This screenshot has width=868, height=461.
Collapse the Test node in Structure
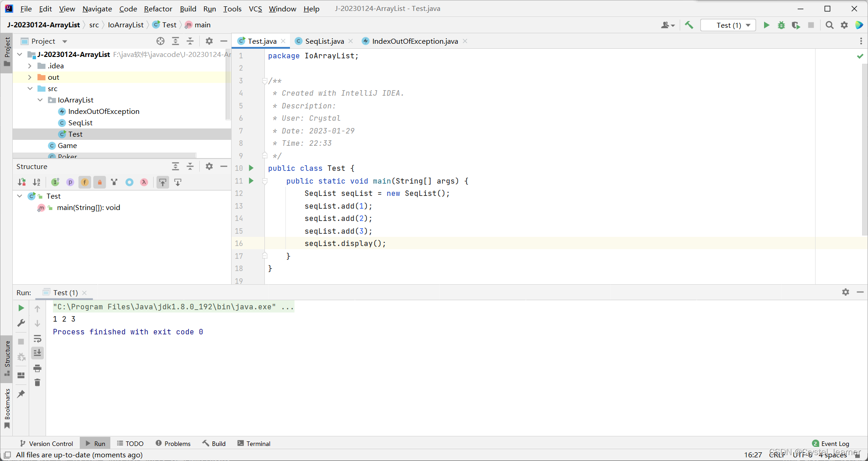20,196
